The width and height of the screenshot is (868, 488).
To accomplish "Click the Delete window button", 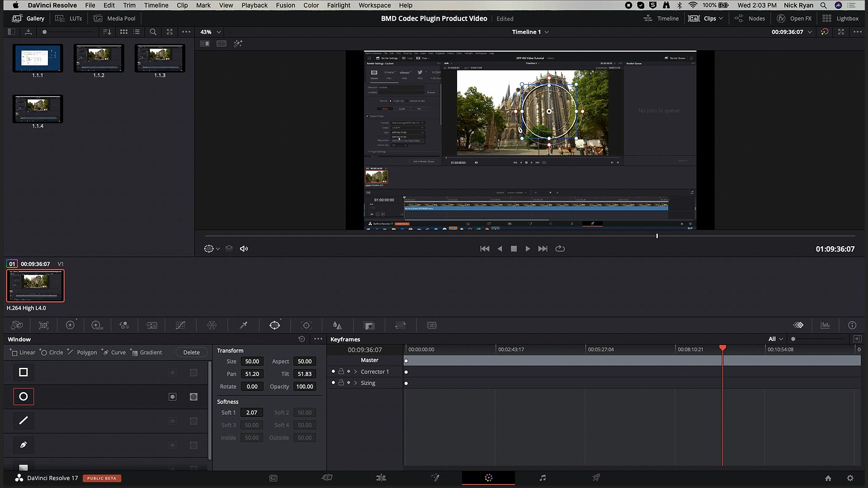I will click(x=191, y=352).
